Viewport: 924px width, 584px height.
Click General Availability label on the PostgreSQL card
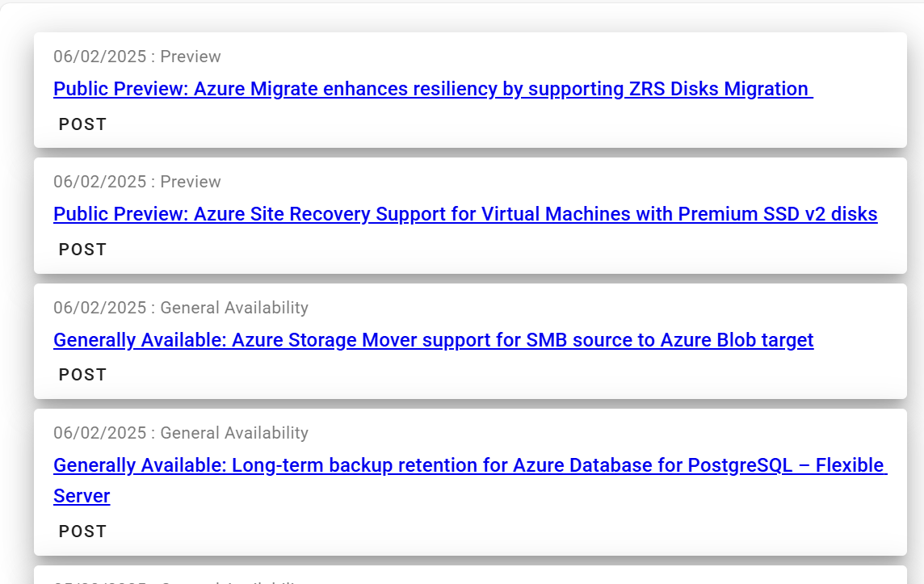click(x=234, y=433)
